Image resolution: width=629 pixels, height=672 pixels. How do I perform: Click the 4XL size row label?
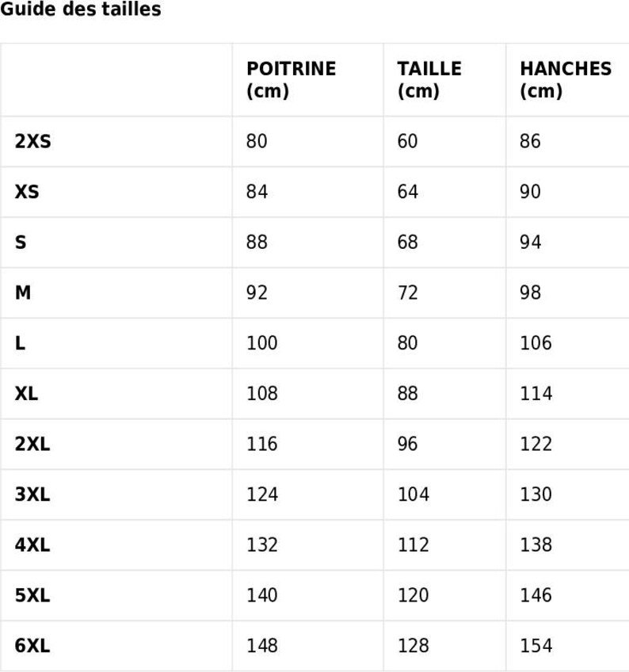[x=32, y=545]
